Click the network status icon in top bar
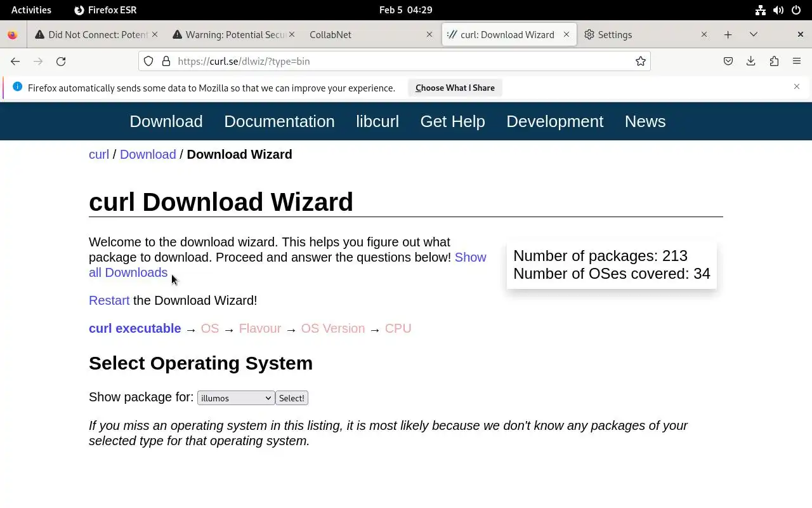The image size is (812, 508). tap(761, 10)
